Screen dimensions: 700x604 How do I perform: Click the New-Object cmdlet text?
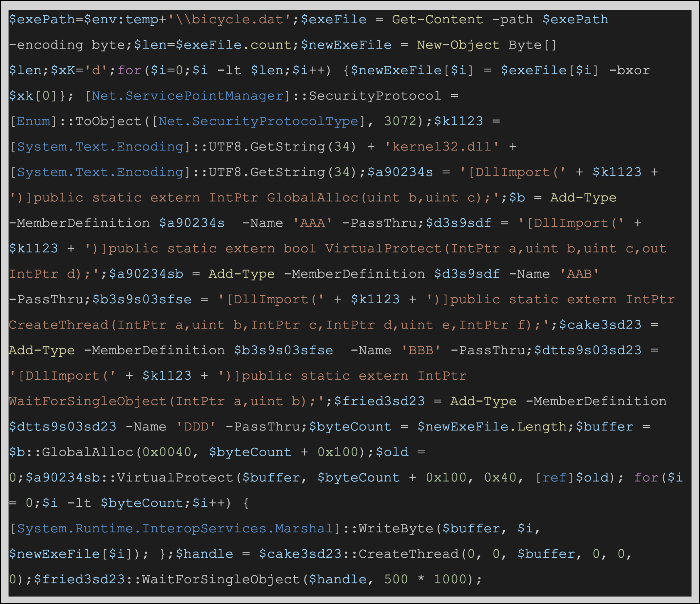(x=458, y=45)
